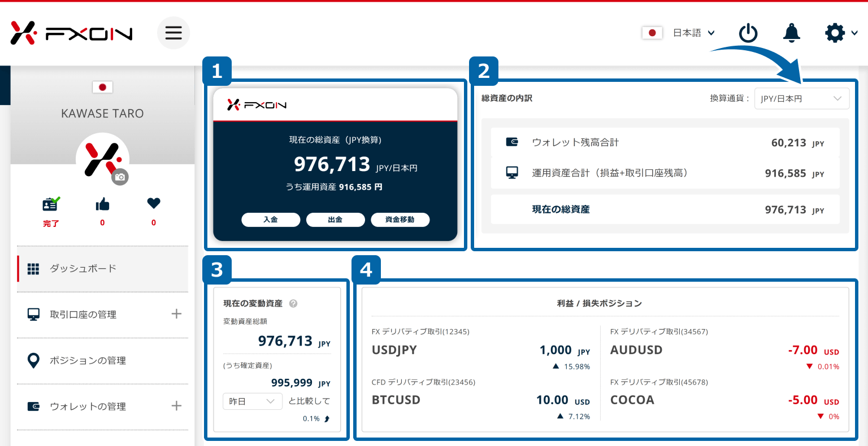This screenshot has height=446, width=868.
Task: Select ウォレットの管理 menu item
Action: (x=88, y=406)
